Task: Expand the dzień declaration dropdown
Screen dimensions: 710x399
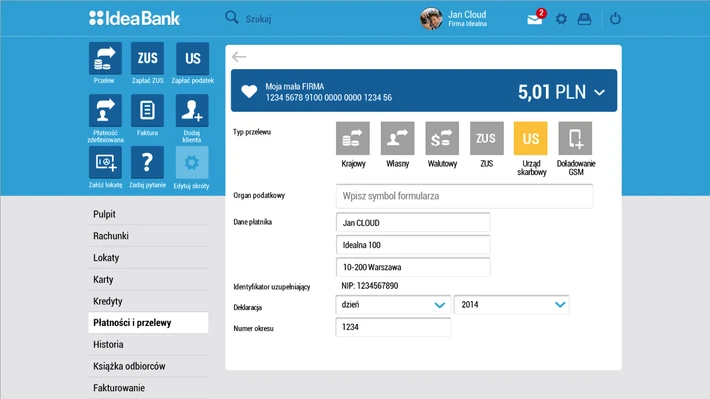Action: pyautogui.click(x=393, y=305)
